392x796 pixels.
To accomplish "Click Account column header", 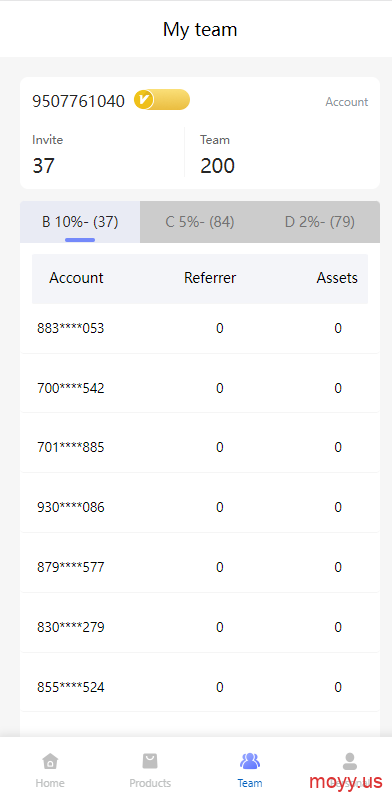I will click(x=76, y=278).
